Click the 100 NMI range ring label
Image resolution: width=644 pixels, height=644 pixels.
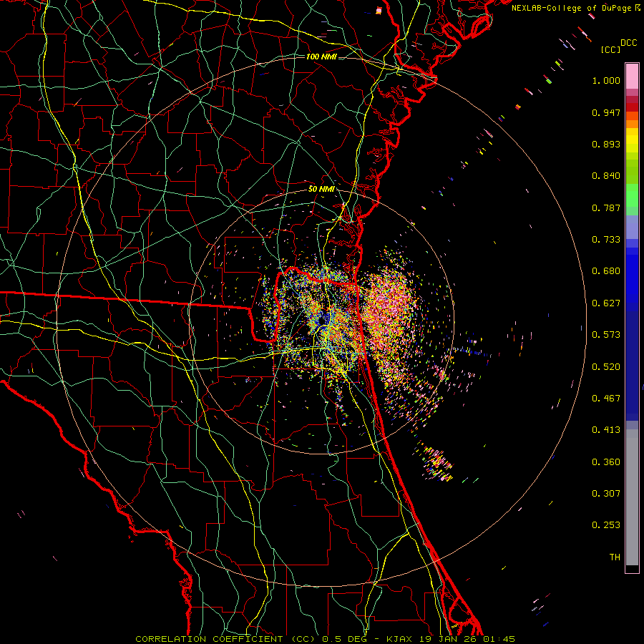[321, 57]
